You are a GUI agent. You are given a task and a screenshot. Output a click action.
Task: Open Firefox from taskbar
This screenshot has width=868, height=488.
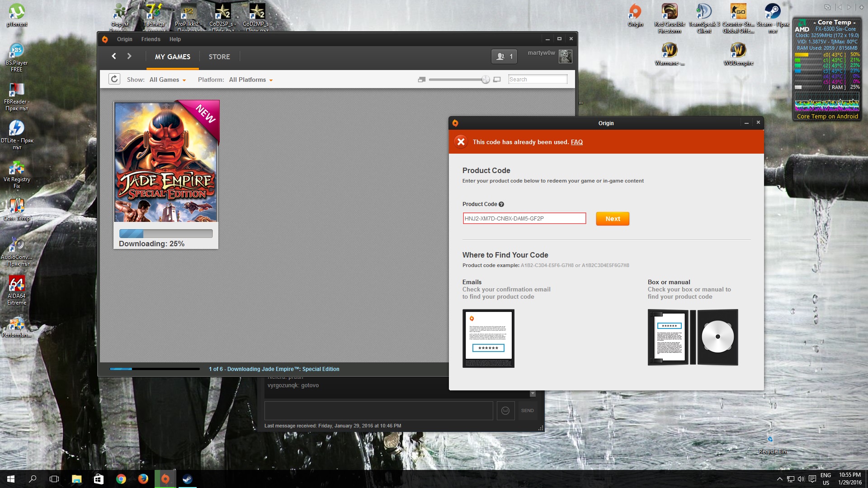143,479
